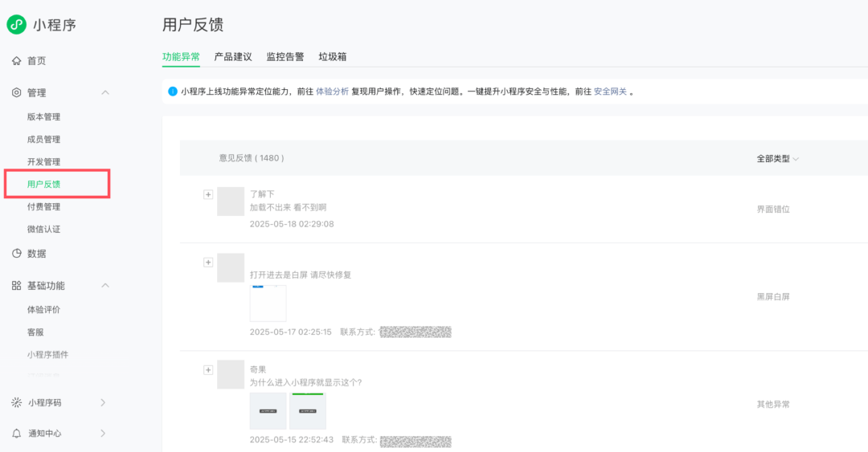Open 成员管理 in the sidebar
868x452 pixels.
[43, 140]
